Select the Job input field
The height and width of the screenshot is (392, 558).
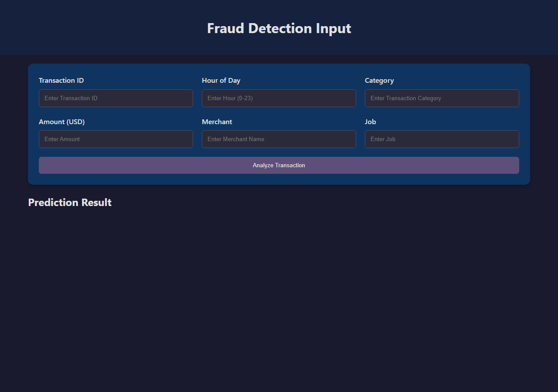click(x=442, y=139)
